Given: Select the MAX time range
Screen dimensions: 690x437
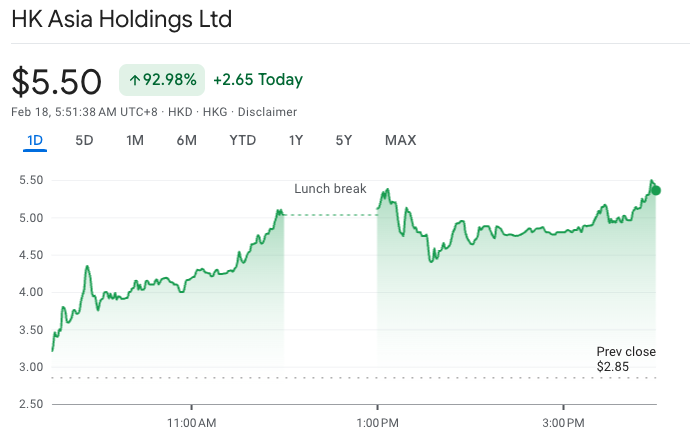Looking at the screenshot, I should click(400, 140).
